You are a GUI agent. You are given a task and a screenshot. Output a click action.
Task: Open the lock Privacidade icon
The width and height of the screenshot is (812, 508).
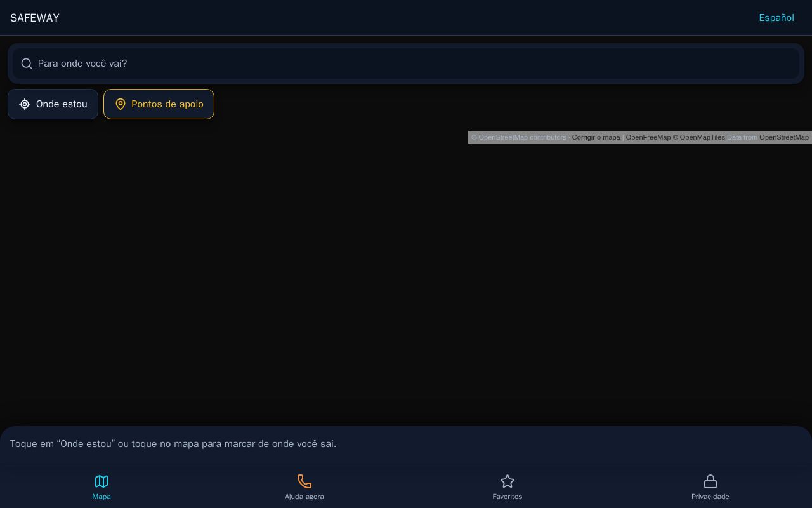(x=710, y=481)
